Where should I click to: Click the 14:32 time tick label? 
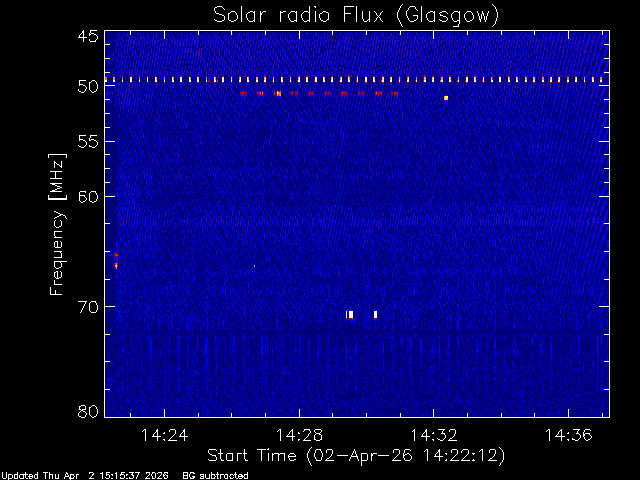(433, 435)
